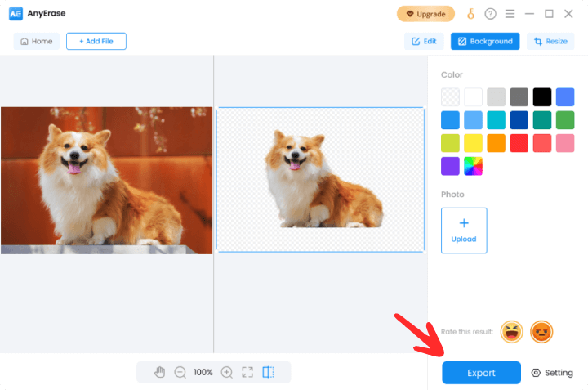Click the key license icon
Image resolution: width=588 pixels, height=390 pixels.
pos(470,14)
